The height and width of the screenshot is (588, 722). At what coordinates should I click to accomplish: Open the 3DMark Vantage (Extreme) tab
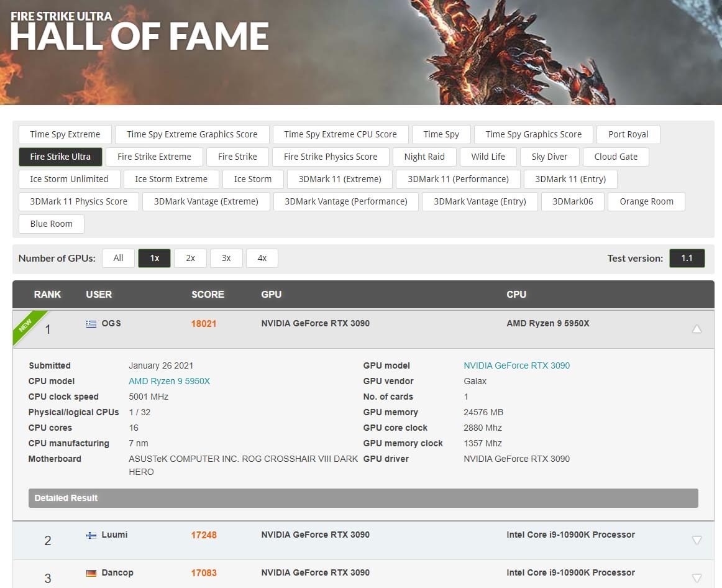[206, 201]
